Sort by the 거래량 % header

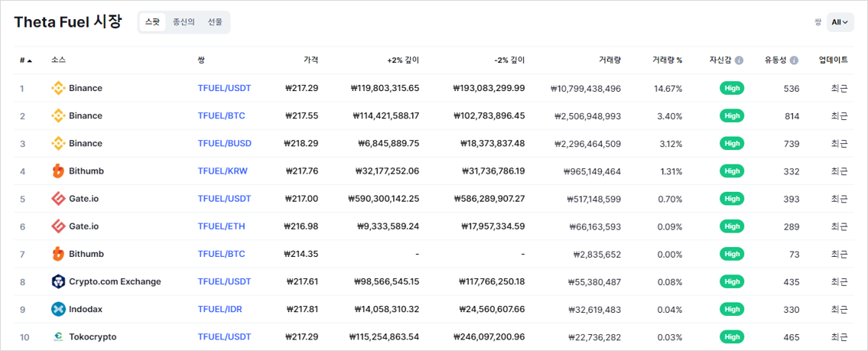[x=667, y=60]
